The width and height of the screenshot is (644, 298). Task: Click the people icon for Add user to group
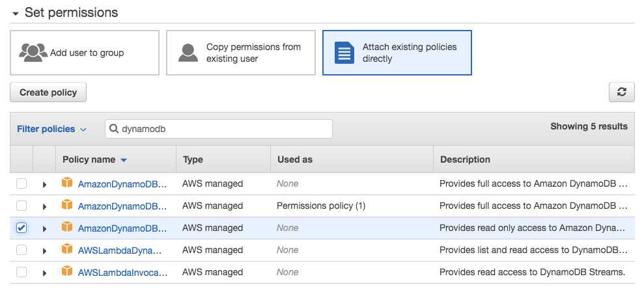(x=33, y=53)
